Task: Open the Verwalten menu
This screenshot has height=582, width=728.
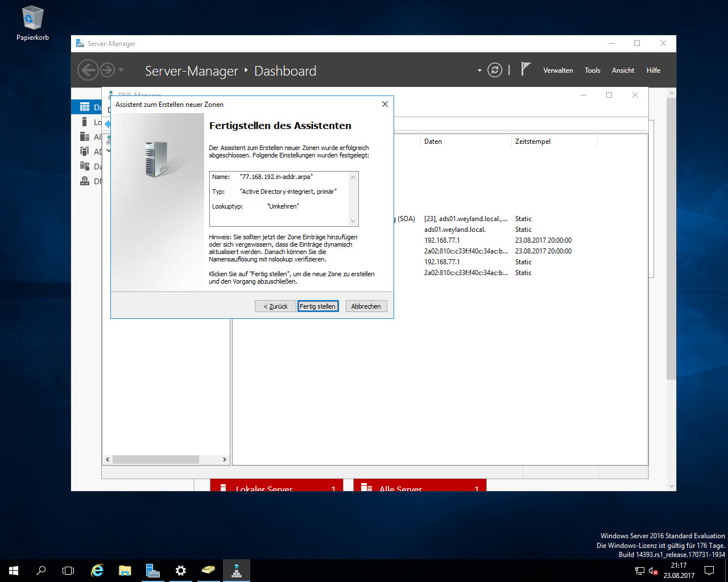Action: [558, 70]
